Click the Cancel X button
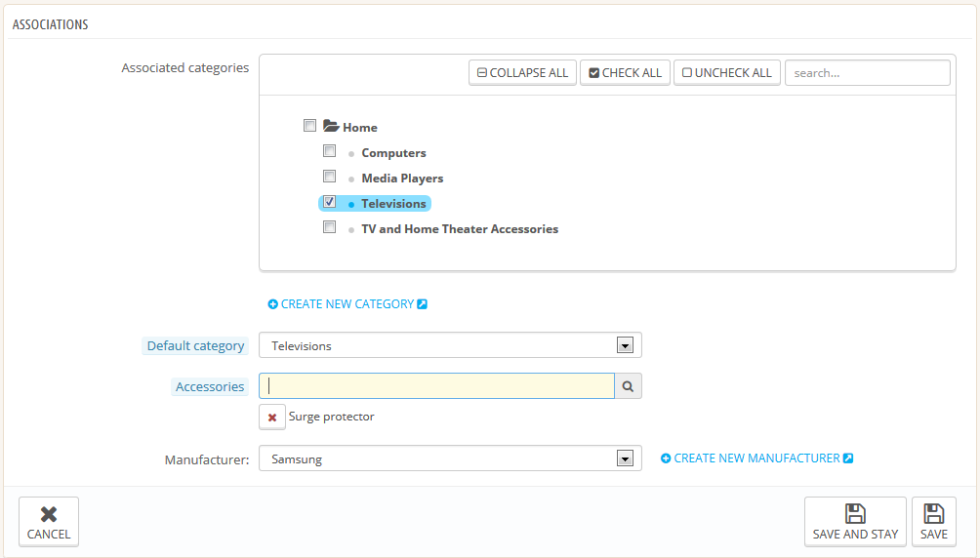 pos(49,522)
